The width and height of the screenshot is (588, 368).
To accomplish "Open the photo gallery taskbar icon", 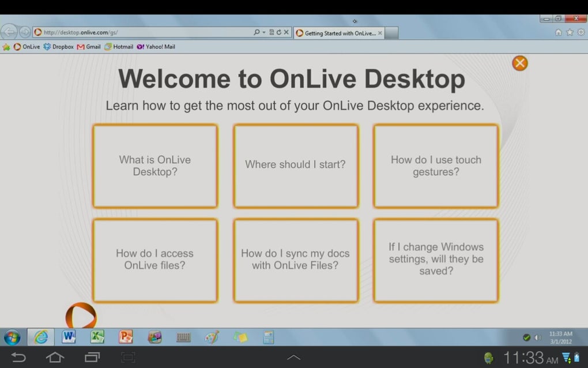I will (154, 337).
